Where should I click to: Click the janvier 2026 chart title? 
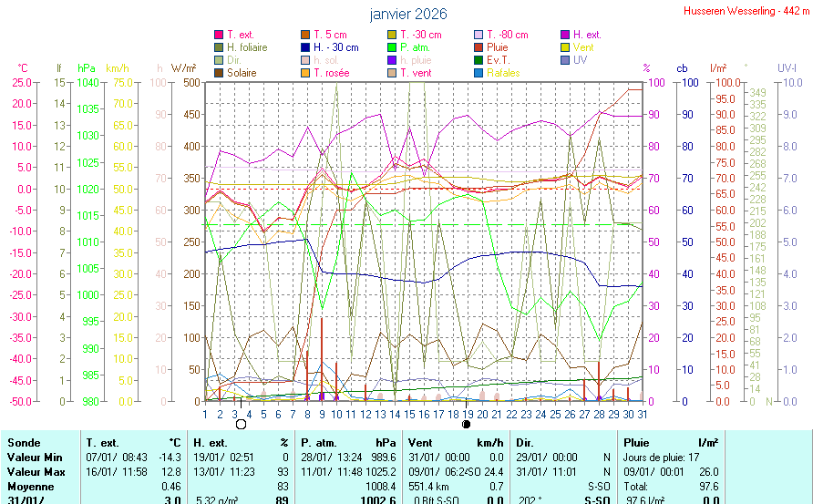click(408, 15)
